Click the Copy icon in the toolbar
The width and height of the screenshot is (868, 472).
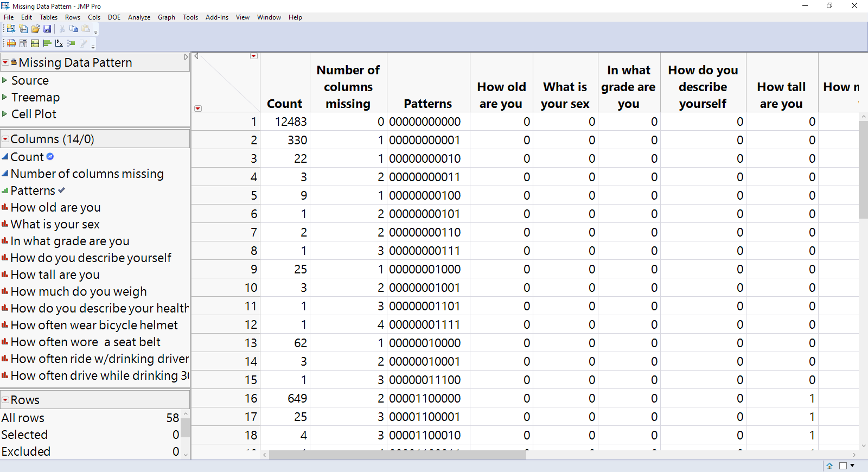[73, 29]
